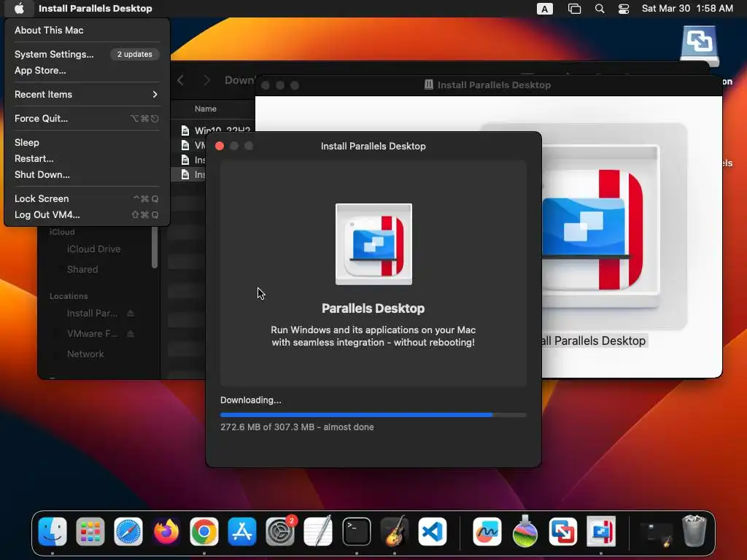Launch Safari from the Dock
The height and width of the screenshot is (560, 747).
[x=128, y=532]
